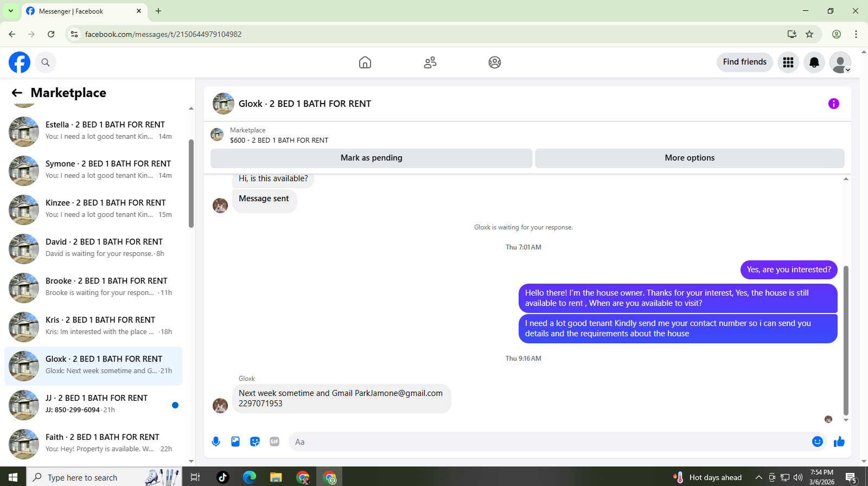Attach a photo using the image icon

point(235,442)
